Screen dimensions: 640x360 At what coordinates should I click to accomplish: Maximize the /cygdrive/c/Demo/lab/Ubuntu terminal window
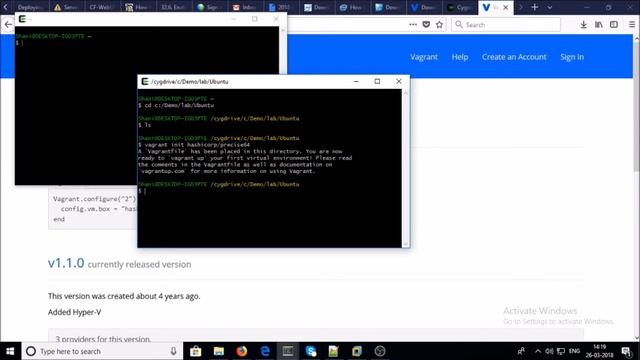point(377,81)
